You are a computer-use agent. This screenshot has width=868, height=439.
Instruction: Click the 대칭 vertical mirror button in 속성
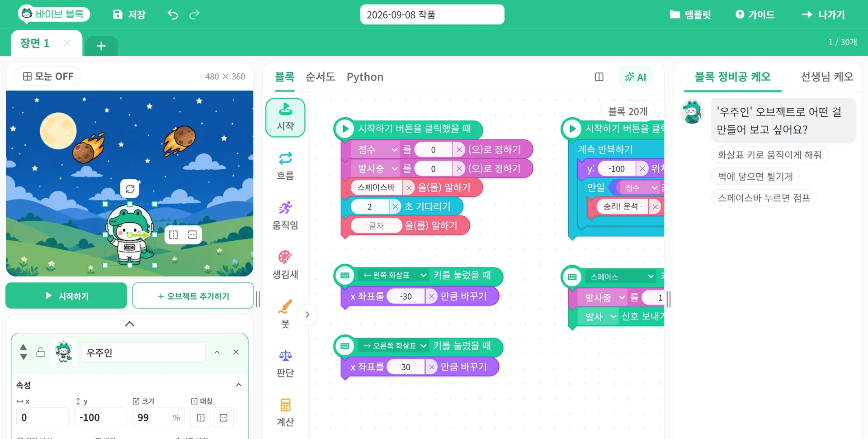pyautogui.click(x=224, y=417)
